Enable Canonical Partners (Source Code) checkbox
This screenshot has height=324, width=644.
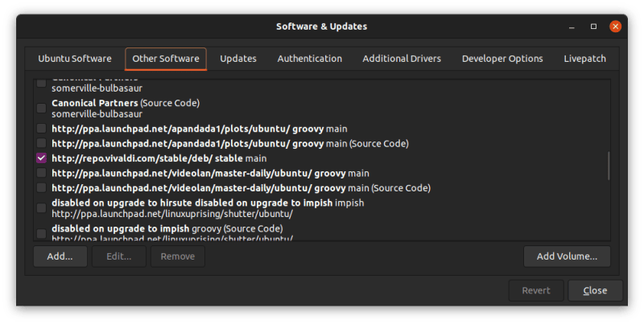pyautogui.click(x=42, y=108)
